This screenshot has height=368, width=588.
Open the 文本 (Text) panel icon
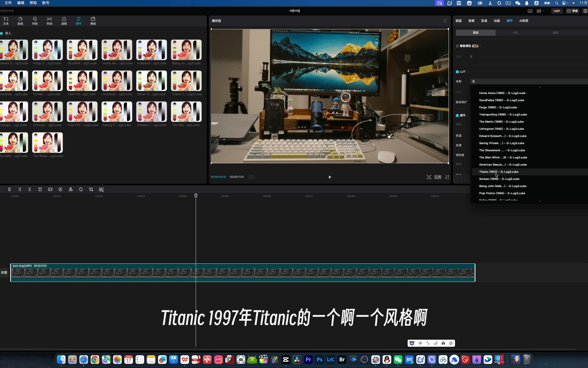[x=6, y=21]
